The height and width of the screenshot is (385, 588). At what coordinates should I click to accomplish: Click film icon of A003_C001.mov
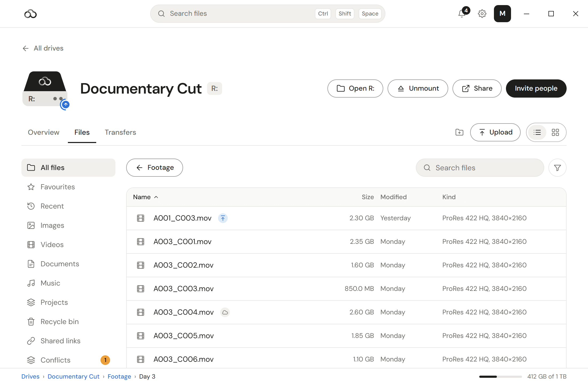(x=141, y=242)
